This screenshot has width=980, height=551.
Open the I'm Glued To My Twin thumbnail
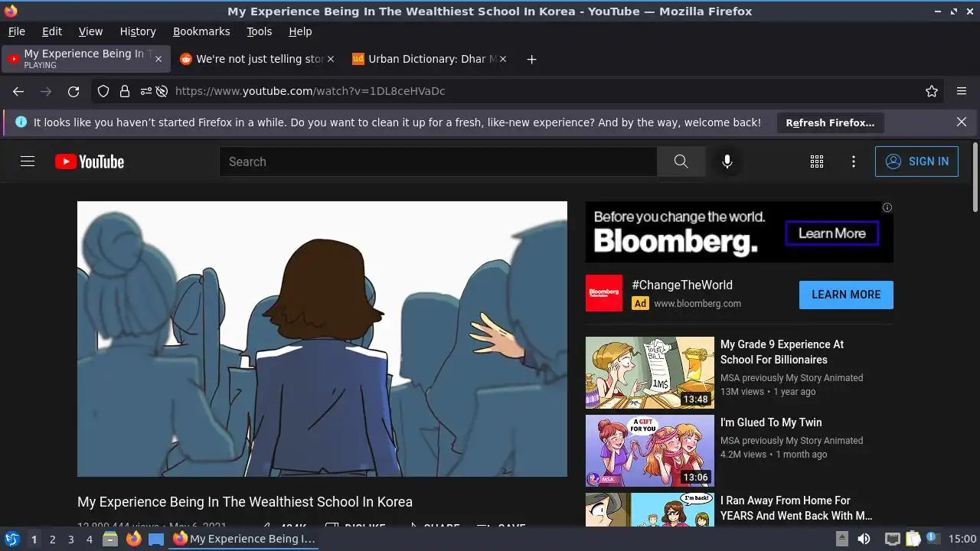pyautogui.click(x=650, y=451)
